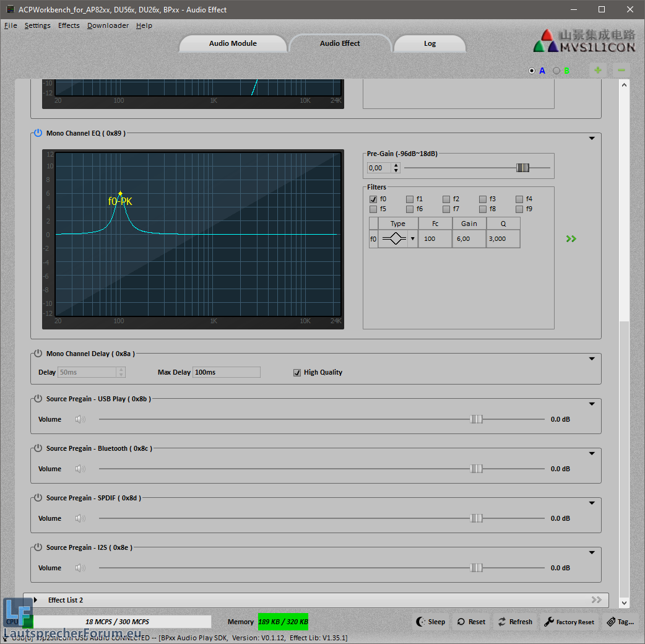Screen dimensions: 645x644
Task: Switch to the Audio Module tab
Action: 233,43
